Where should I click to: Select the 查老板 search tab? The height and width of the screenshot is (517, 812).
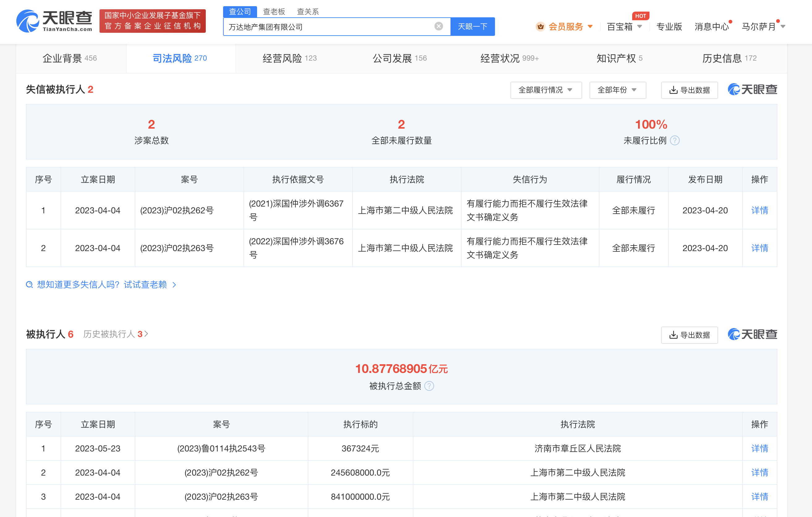274,11
